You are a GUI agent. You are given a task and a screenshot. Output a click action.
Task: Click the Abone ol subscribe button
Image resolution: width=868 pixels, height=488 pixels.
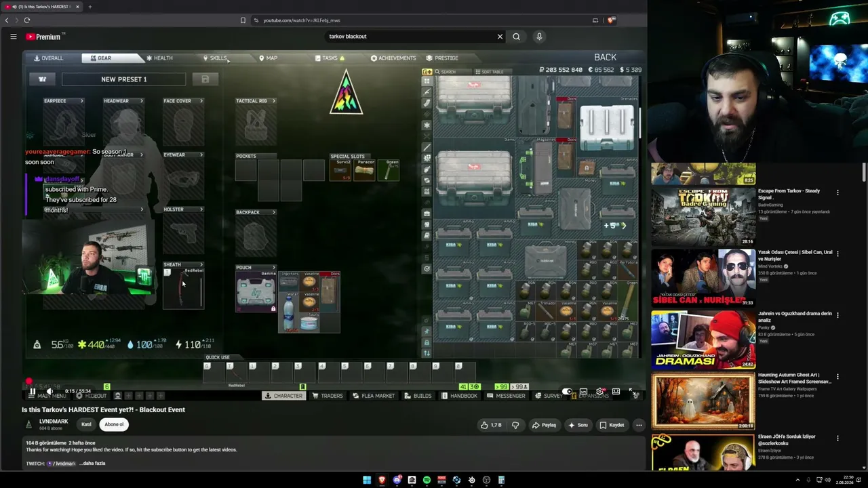point(114,424)
